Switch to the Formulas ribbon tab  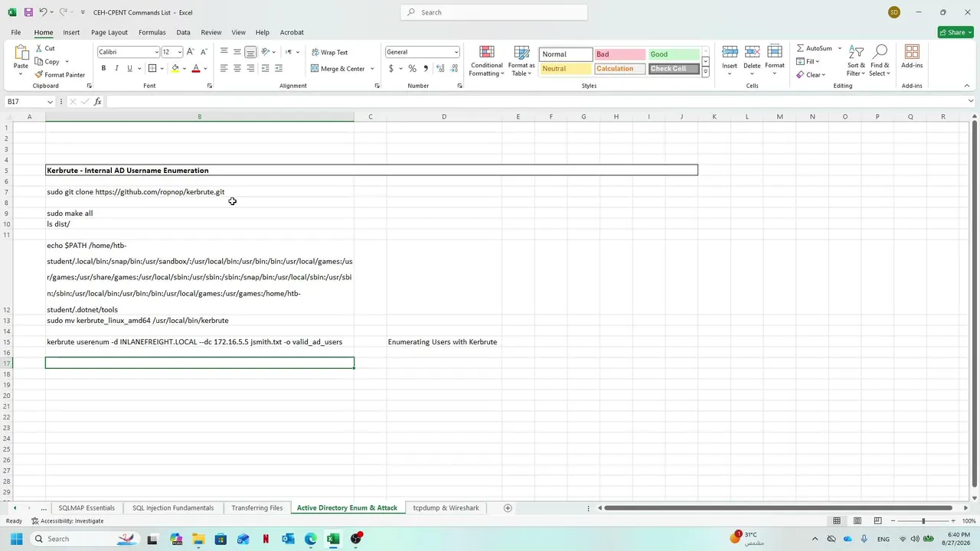click(x=152, y=32)
